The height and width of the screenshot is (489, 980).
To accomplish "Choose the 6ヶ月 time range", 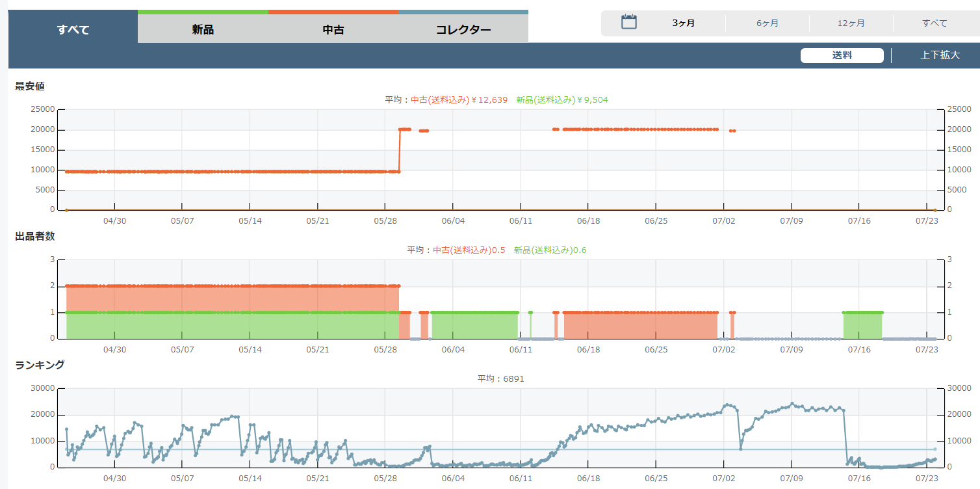I will [767, 23].
